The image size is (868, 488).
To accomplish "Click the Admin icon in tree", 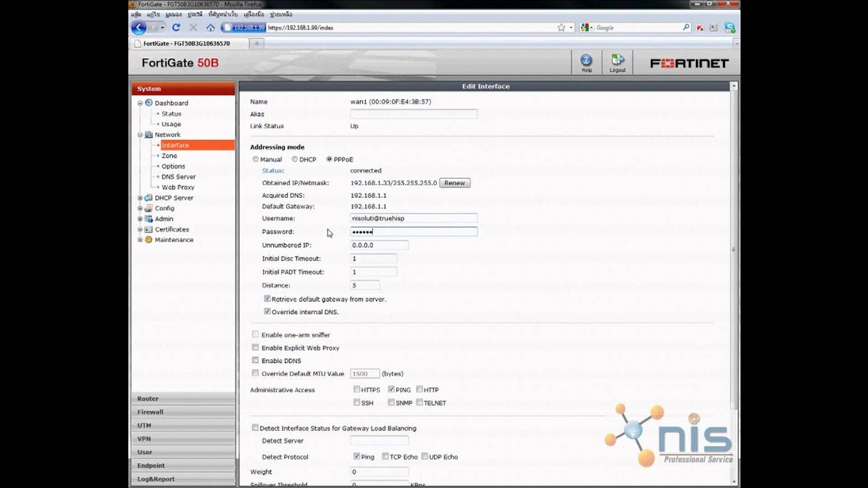I will pos(149,219).
